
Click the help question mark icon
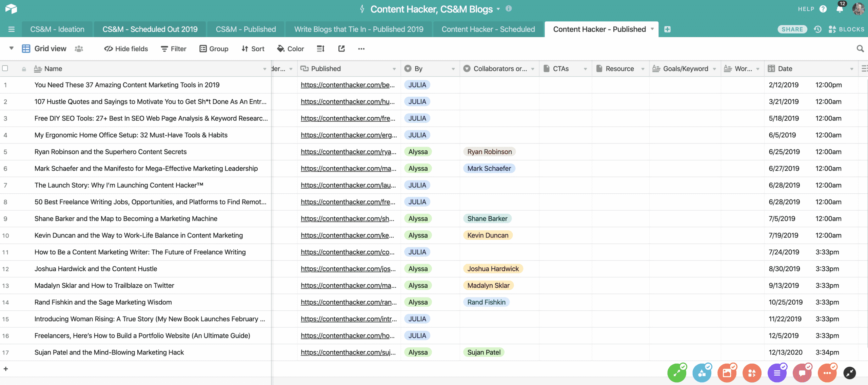pos(823,9)
